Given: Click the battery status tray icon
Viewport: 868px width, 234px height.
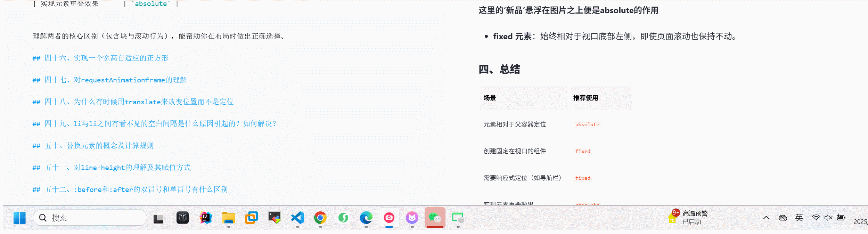Looking at the screenshot, I should pyautogui.click(x=841, y=218).
